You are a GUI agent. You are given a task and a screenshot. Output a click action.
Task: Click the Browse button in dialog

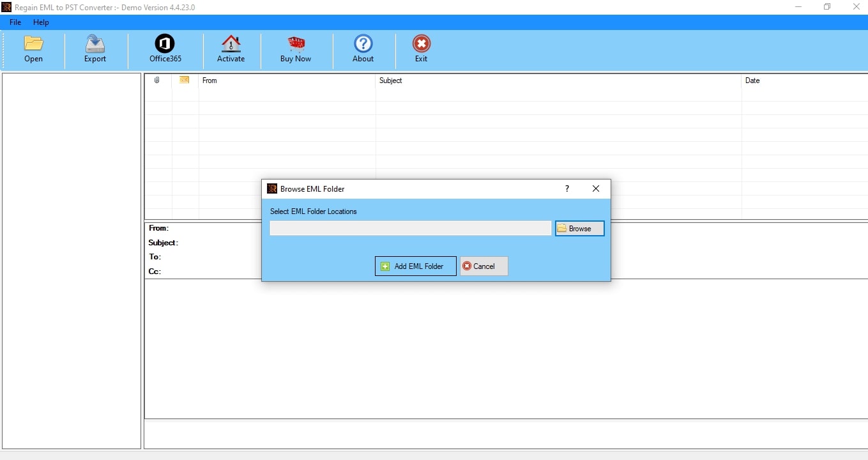click(x=579, y=228)
